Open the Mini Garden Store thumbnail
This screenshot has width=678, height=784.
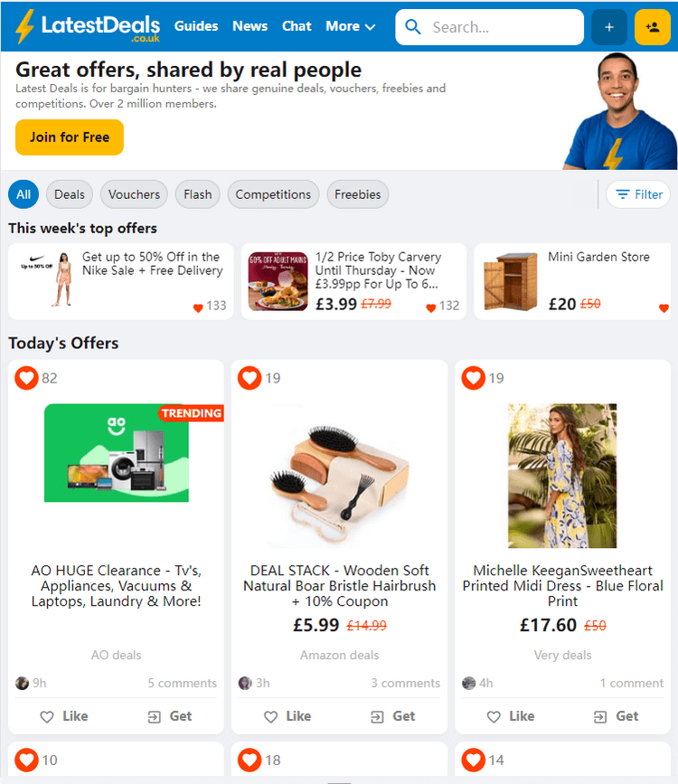tap(510, 281)
